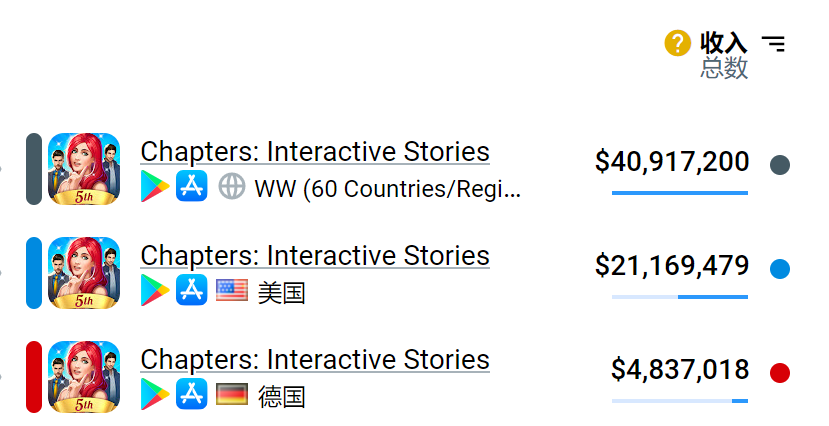Open the Chapters app icon in WW row
Screen dimensions: 829x426
[84, 169]
